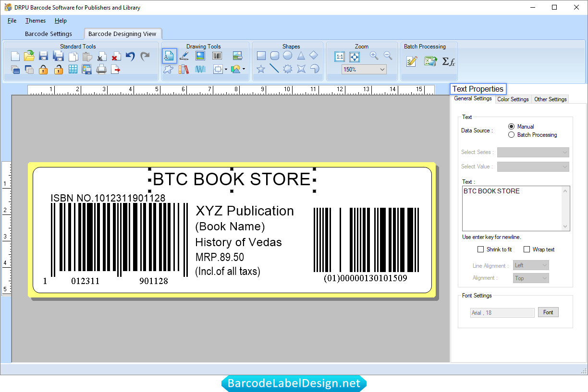Open the Color Settings tab

513,99
